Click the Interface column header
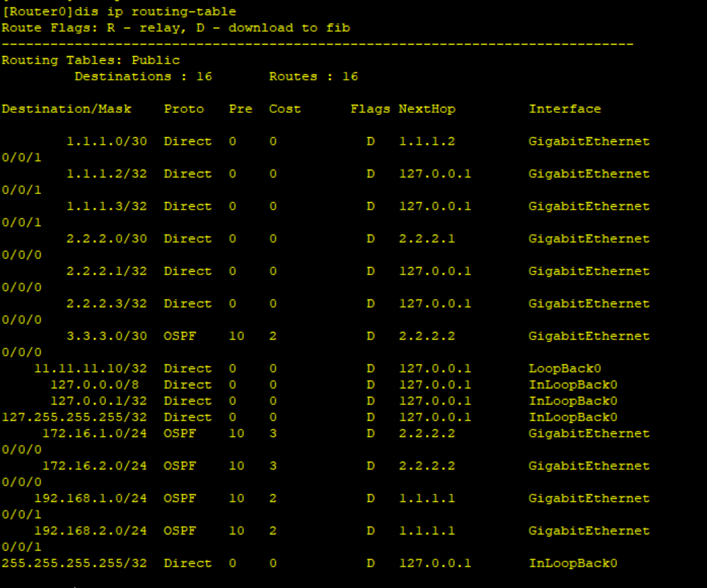 [564, 109]
